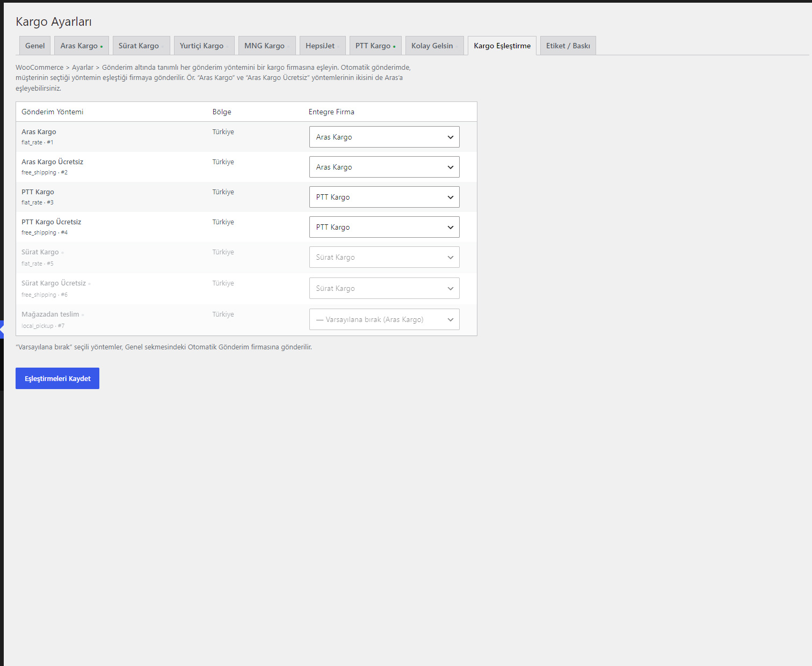Click the Eşleştirmeleri Kaydet button
812x666 pixels.
pyautogui.click(x=57, y=378)
